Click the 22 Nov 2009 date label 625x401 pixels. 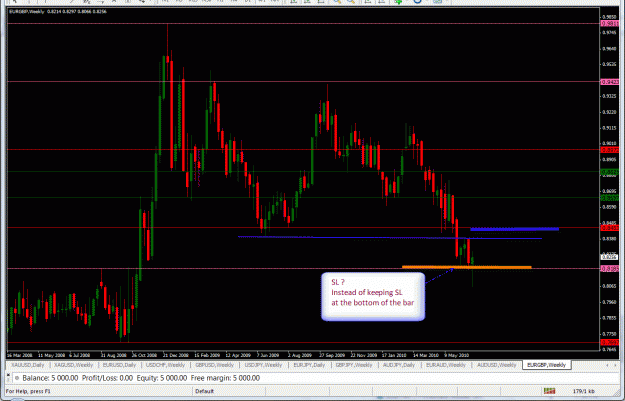coord(363,355)
